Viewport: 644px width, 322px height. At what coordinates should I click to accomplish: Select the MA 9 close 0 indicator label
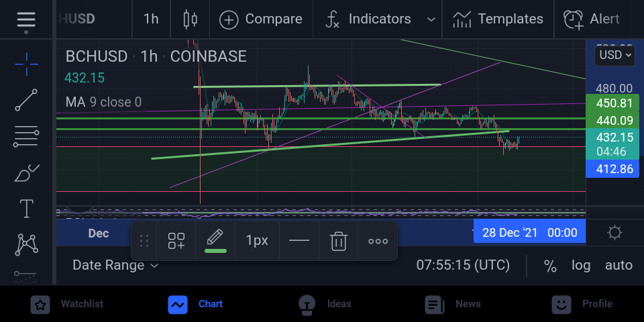point(103,102)
